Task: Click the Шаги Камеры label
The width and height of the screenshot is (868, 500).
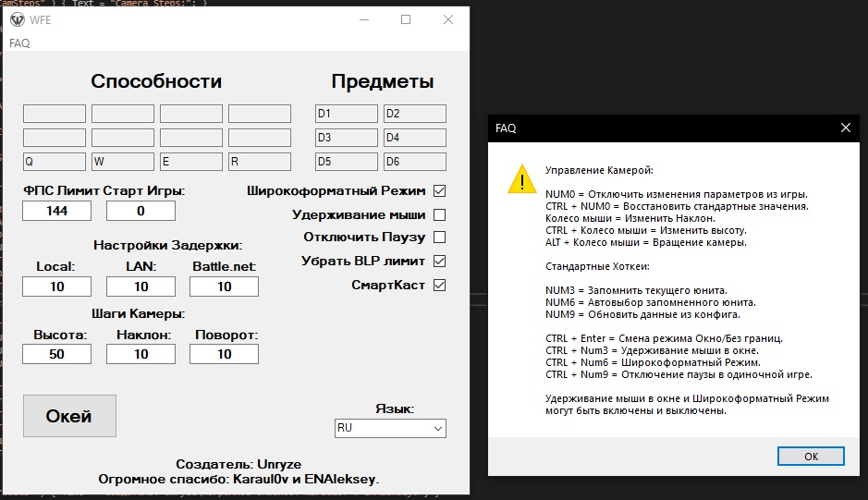Action: pyautogui.click(x=139, y=314)
